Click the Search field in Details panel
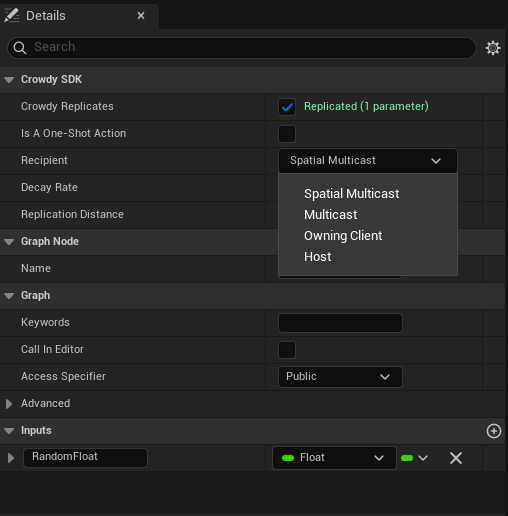 [242, 48]
